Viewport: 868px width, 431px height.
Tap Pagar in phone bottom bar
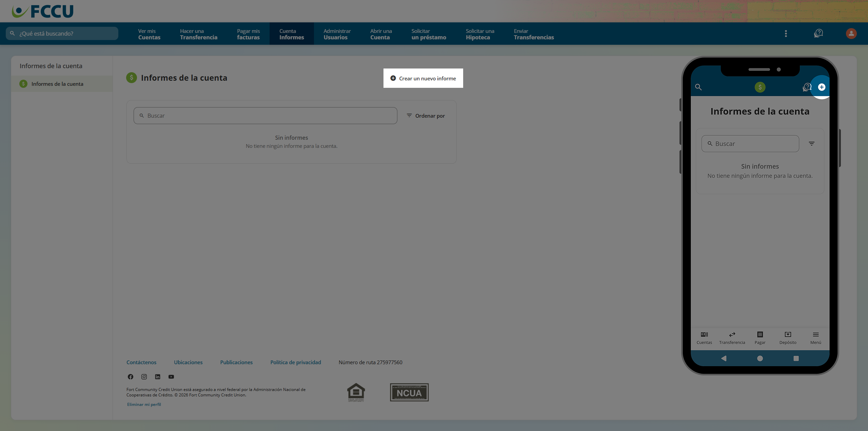coord(760,338)
